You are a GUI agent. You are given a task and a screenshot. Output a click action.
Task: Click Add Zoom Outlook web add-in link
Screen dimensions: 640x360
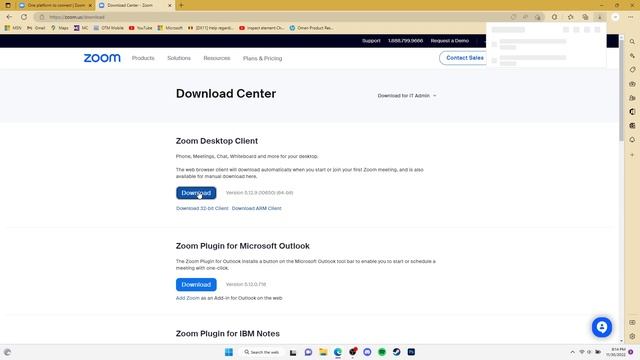pos(188,298)
